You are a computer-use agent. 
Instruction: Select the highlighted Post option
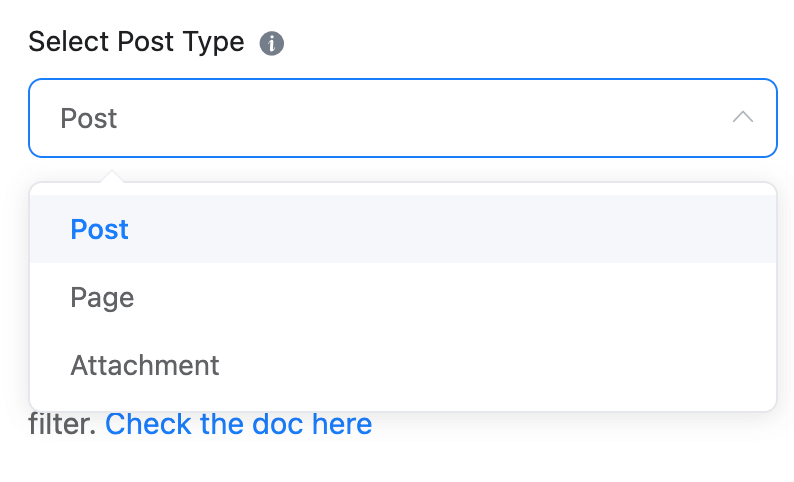[x=100, y=230]
